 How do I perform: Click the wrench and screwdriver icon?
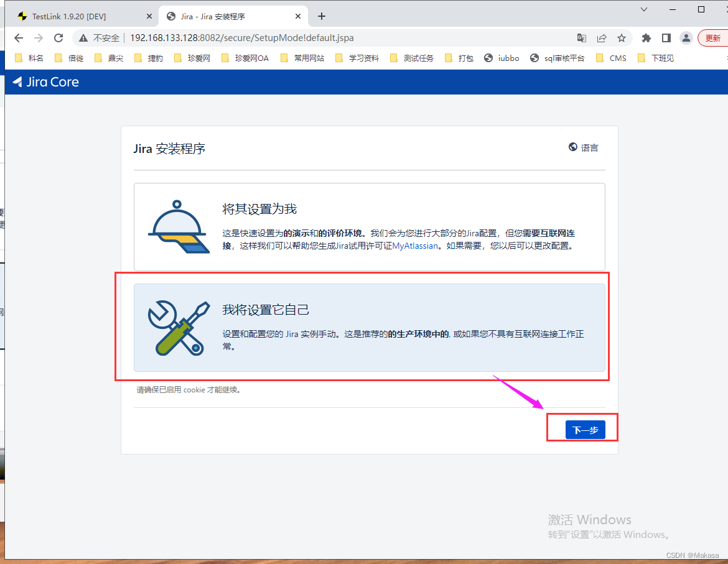179,328
